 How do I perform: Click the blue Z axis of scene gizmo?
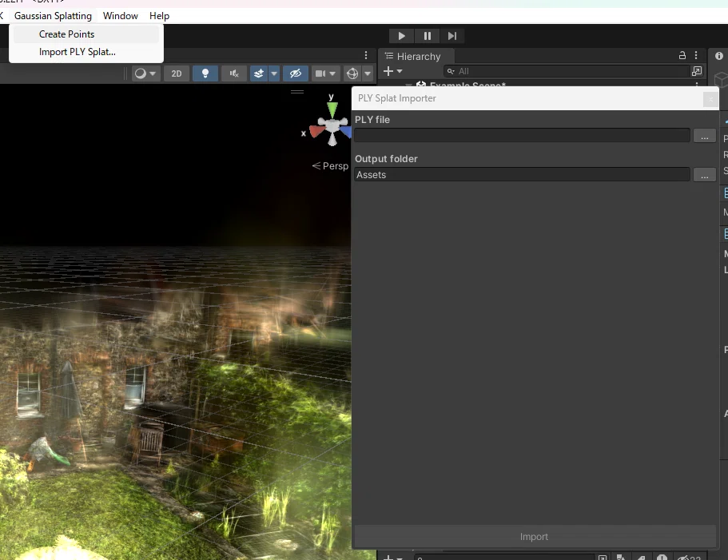point(346,133)
